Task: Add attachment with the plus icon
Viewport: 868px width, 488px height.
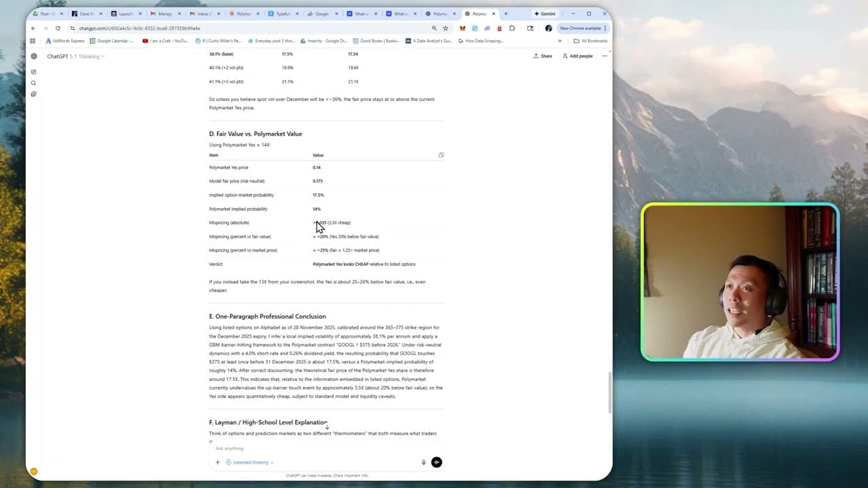Action: pyautogui.click(x=218, y=462)
